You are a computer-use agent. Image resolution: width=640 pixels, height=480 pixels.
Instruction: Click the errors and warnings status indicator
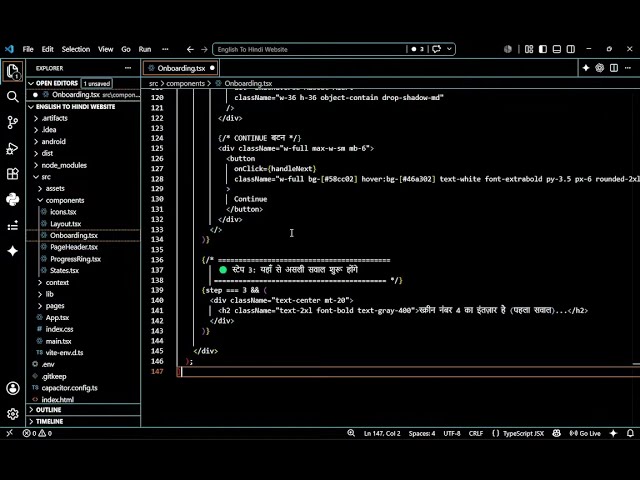[37, 433]
